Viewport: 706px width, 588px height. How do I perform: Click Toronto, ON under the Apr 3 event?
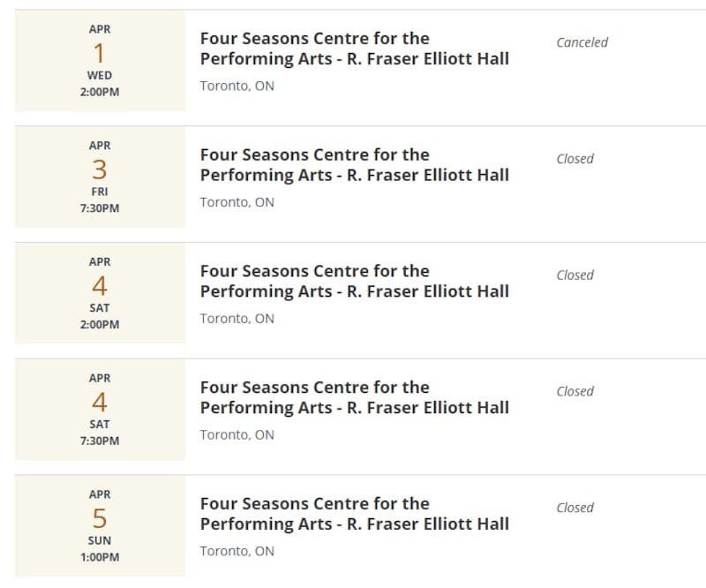point(237,202)
